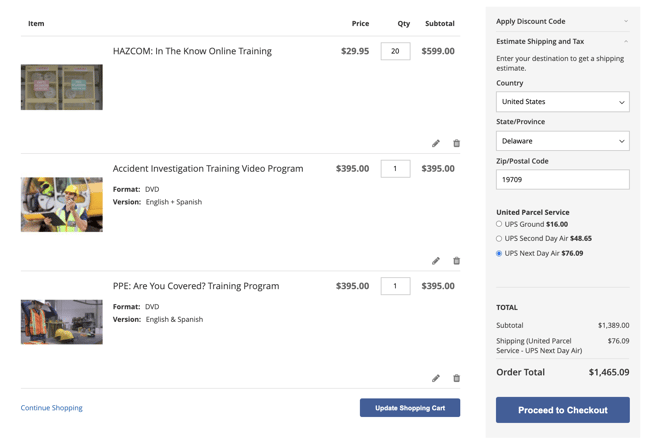
Task: Click the HAZCOM quantity field
Action: [395, 51]
